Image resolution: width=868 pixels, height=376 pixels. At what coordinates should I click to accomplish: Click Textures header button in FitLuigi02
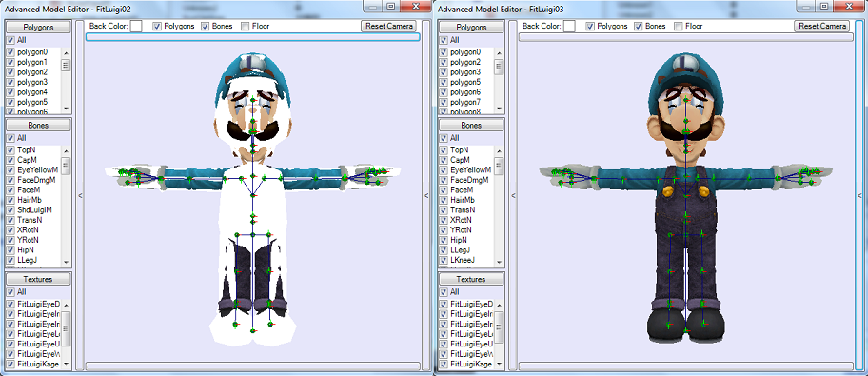38,280
